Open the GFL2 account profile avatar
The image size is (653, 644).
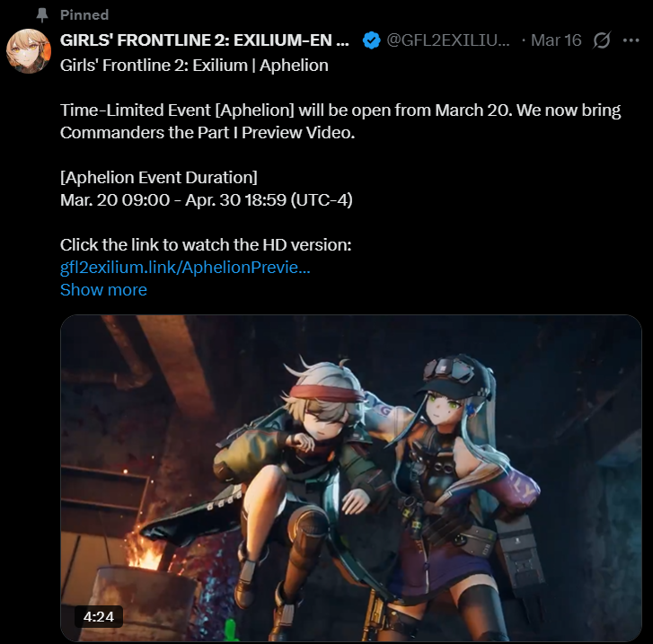tap(29, 51)
